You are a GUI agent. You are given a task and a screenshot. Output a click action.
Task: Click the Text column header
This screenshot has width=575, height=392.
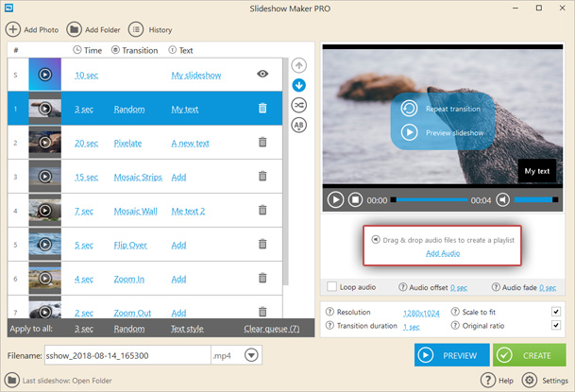(x=180, y=50)
